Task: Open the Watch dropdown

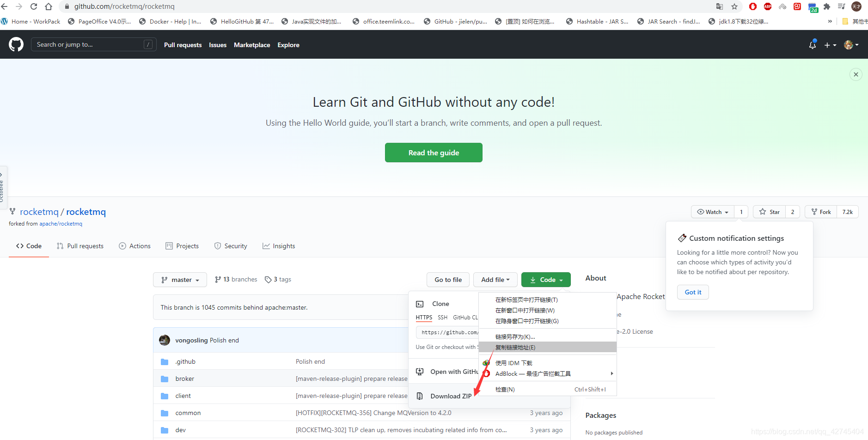Action: tap(712, 212)
